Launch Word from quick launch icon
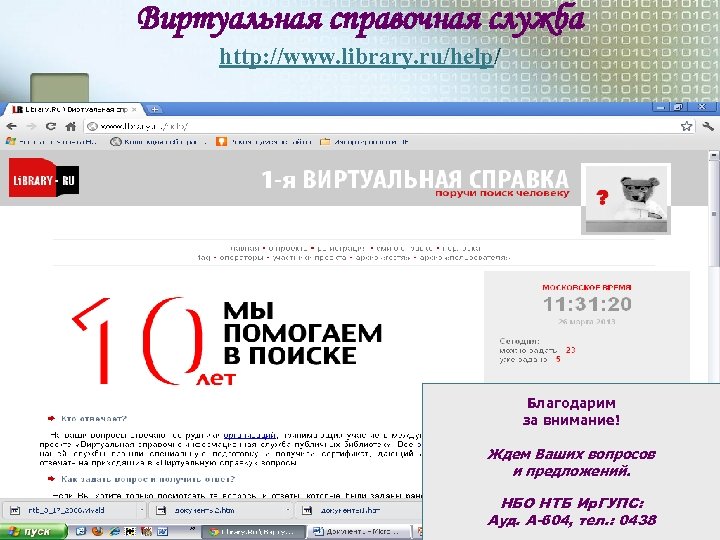Viewport: 720px width, 540px height. click(x=163, y=532)
